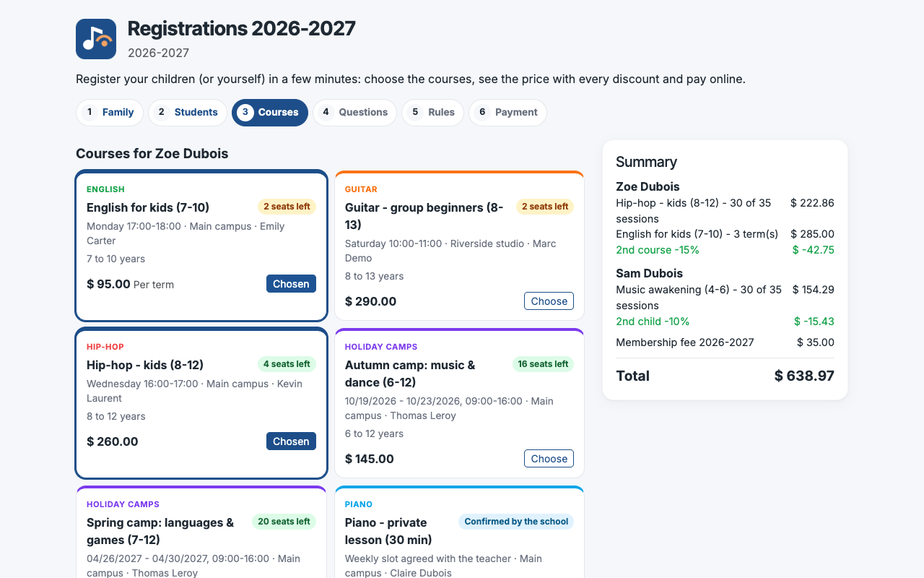924x578 pixels.
Task: Click the Spring camp: languages & games title
Action: point(160,531)
